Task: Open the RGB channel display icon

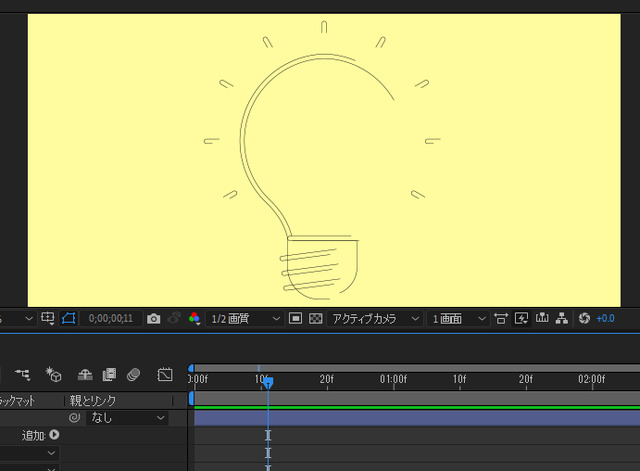Action: (194, 318)
